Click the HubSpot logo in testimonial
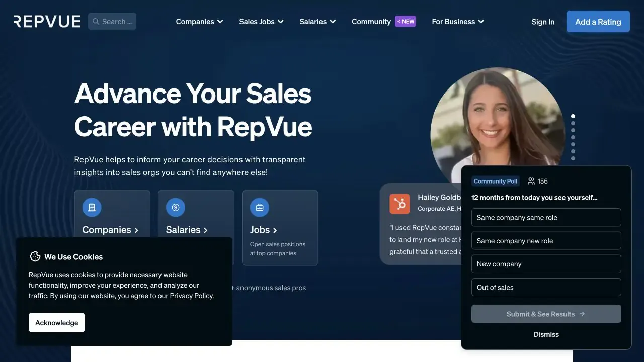The height and width of the screenshot is (362, 644). pos(400,204)
